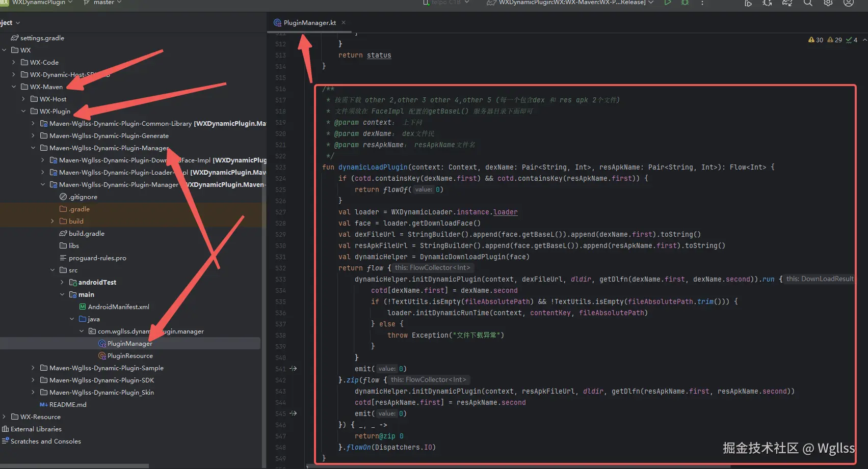This screenshot has width=868, height=469.
Task: Click the suspend gutter icon at line 545
Action: tap(293, 413)
